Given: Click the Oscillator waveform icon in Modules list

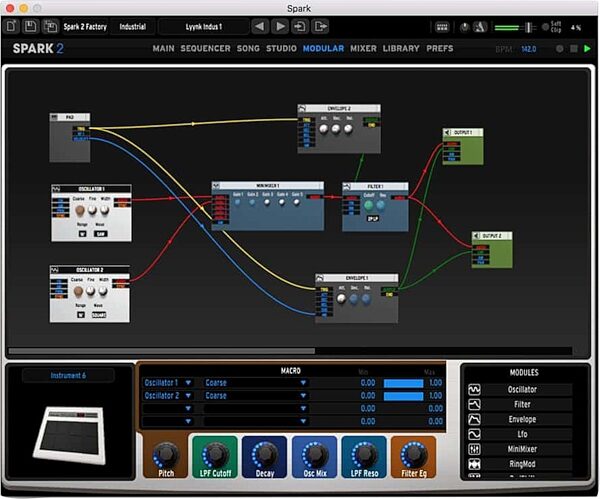Looking at the screenshot, I should pyautogui.click(x=474, y=390).
